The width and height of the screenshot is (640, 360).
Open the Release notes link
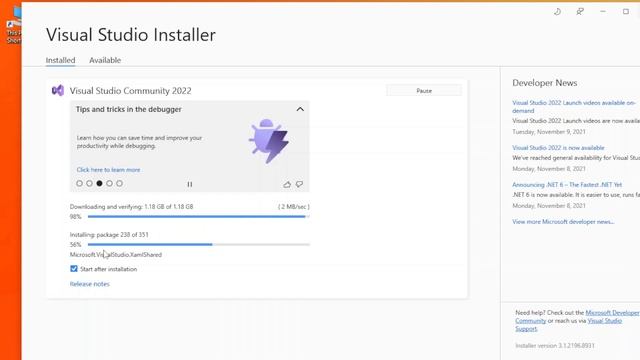pos(89,284)
